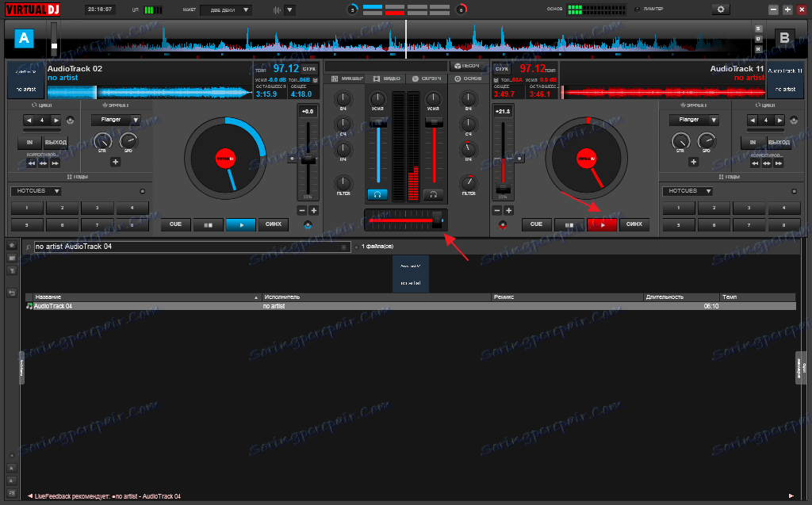
Task: Pause deck A playback
Action: coord(209,225)
